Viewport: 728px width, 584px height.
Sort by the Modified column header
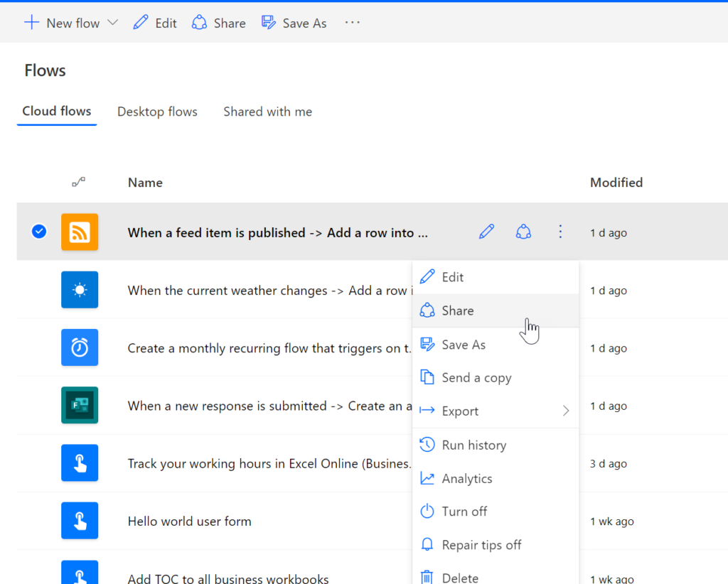click(x=616, y=183)
